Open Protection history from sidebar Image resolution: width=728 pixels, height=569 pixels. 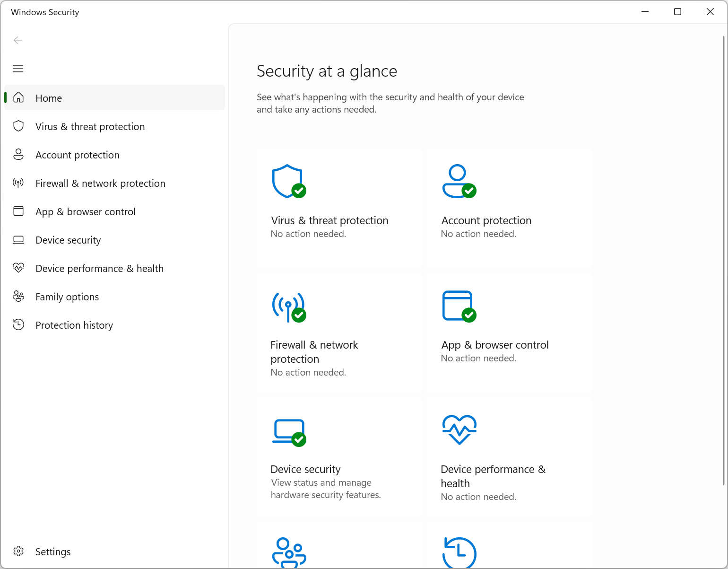click(x=114, y=325)
